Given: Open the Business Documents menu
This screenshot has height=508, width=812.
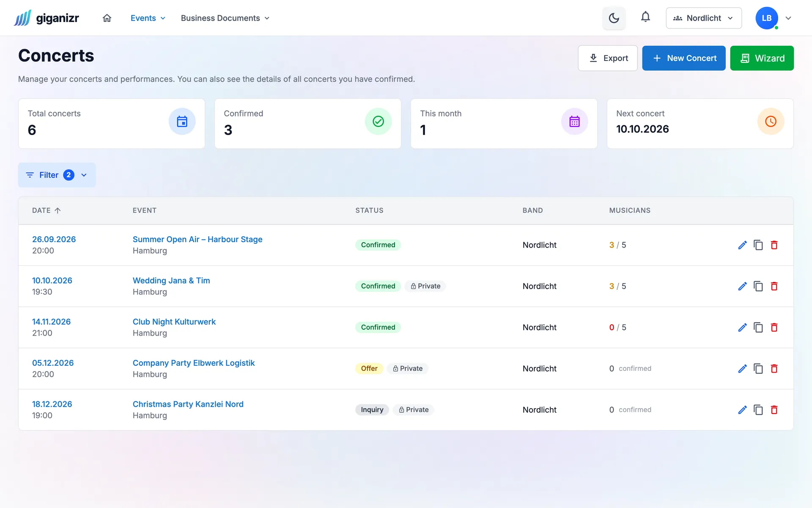Looking at the screenshot, I should tap(225, 18).
